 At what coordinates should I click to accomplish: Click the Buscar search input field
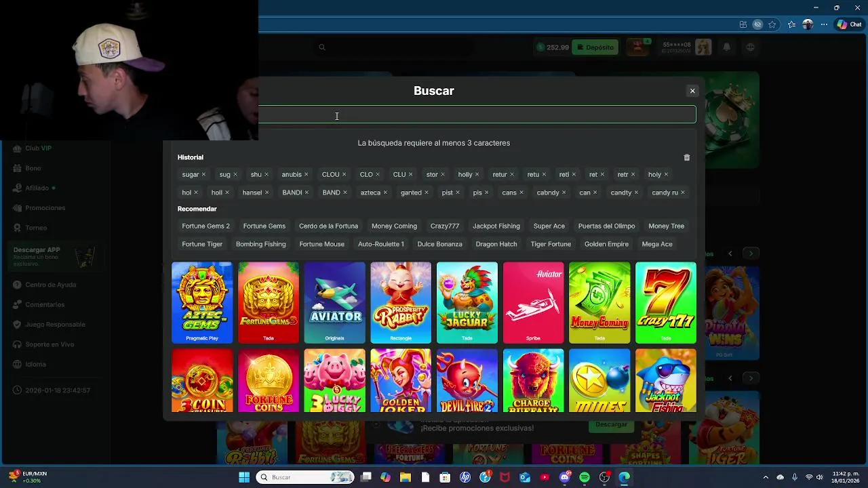point(477,115)
